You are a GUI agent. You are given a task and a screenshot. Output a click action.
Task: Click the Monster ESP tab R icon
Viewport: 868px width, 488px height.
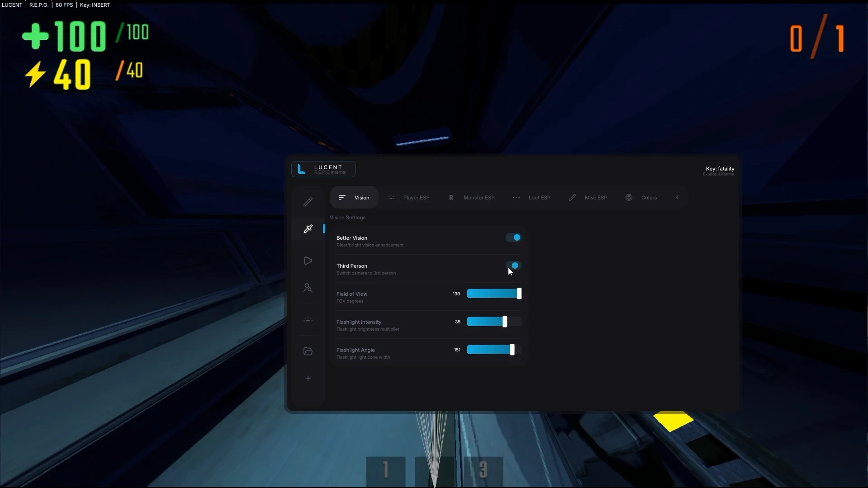click(451, 198)
